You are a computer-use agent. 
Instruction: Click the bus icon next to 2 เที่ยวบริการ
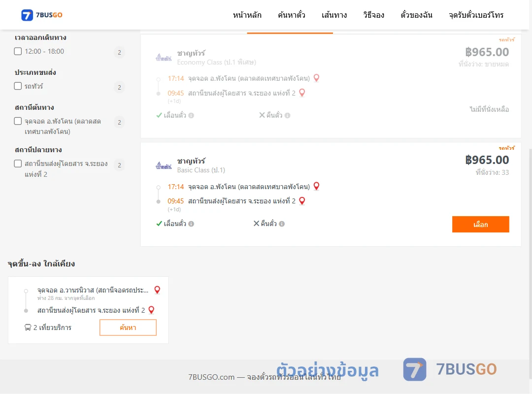28,328
